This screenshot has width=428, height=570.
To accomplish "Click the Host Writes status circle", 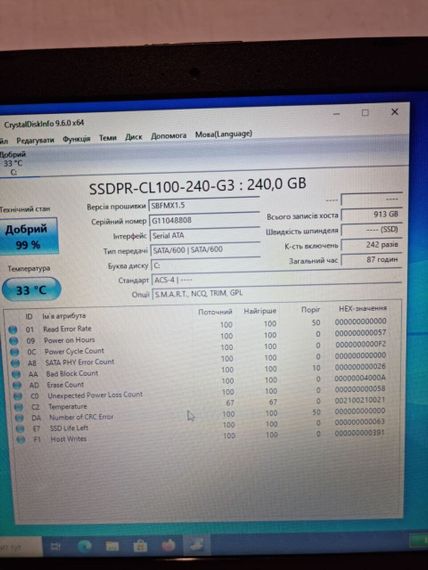I will [21, 439].
